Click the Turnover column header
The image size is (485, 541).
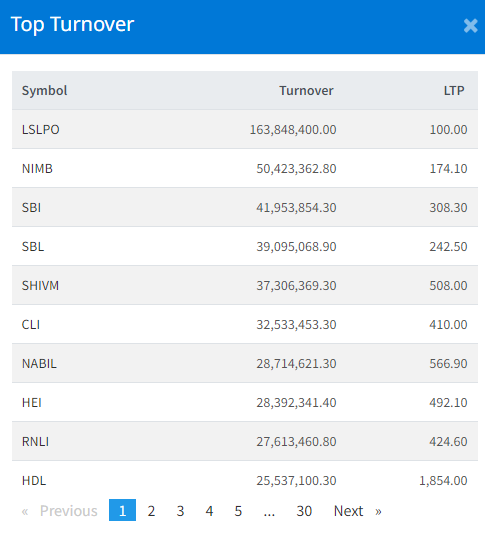(x=306, y=91)
